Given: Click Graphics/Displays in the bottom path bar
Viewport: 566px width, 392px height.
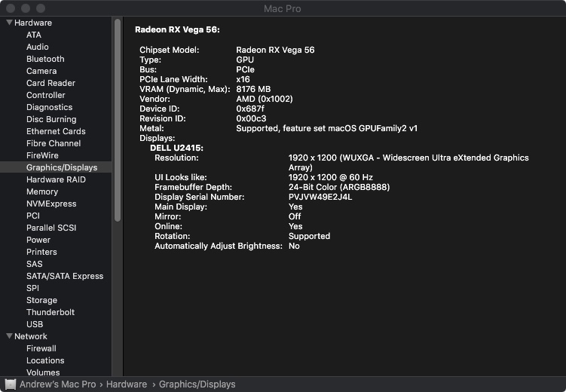Looking at the screenshot, I should [197, 384].
